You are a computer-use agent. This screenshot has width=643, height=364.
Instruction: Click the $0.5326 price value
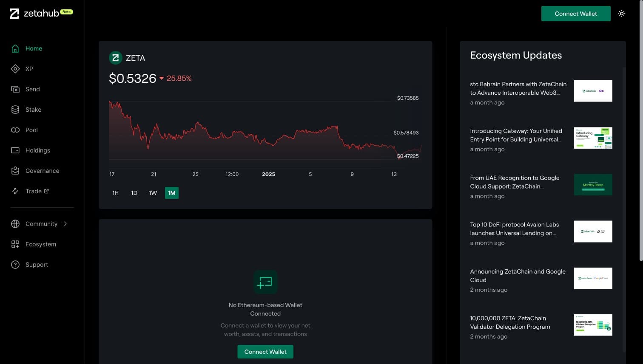point(133,79)
